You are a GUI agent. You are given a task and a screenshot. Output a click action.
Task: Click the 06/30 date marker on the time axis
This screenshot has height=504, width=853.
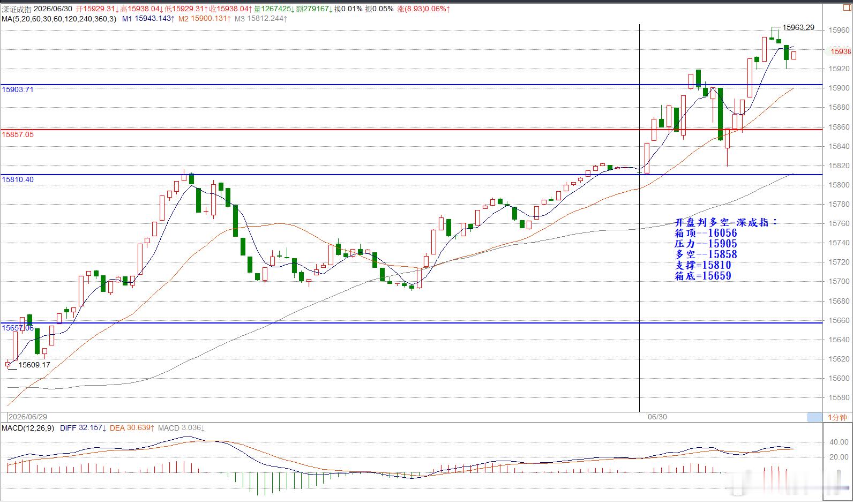(x=657, y=417)
